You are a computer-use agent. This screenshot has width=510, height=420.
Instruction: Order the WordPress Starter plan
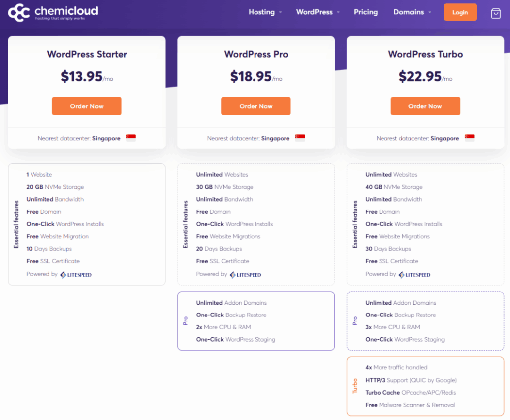point(87,106)
